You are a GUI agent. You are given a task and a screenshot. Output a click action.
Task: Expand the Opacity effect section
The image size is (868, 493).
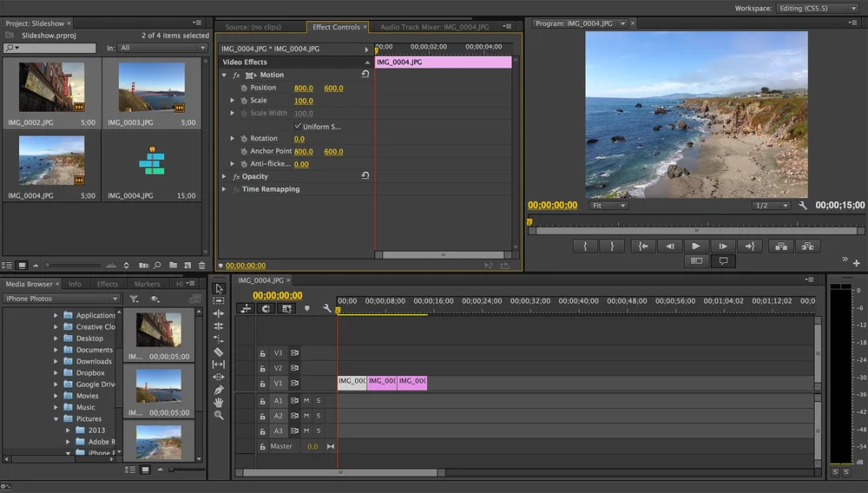(224, 176)
